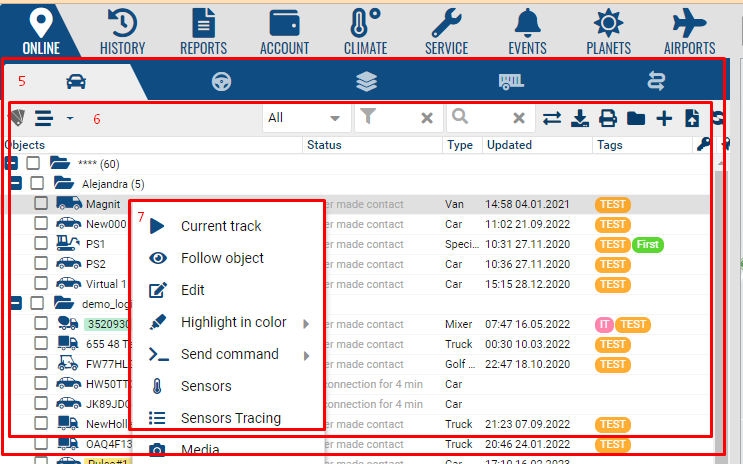Image resolution: width=743 pixels, height=464 pixels.
Task: Go to the Account section
Action: [x=284, y=32]
